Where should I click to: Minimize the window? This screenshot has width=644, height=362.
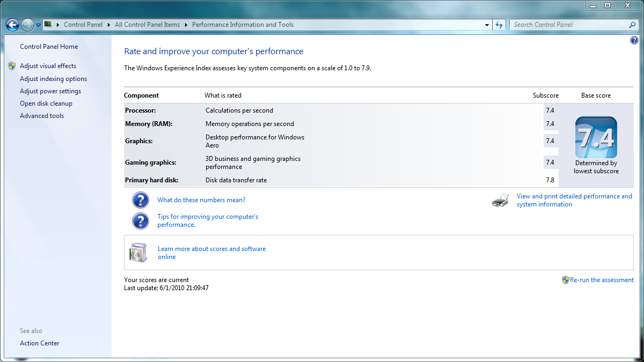pyautogui.click(x=594, y=5)
